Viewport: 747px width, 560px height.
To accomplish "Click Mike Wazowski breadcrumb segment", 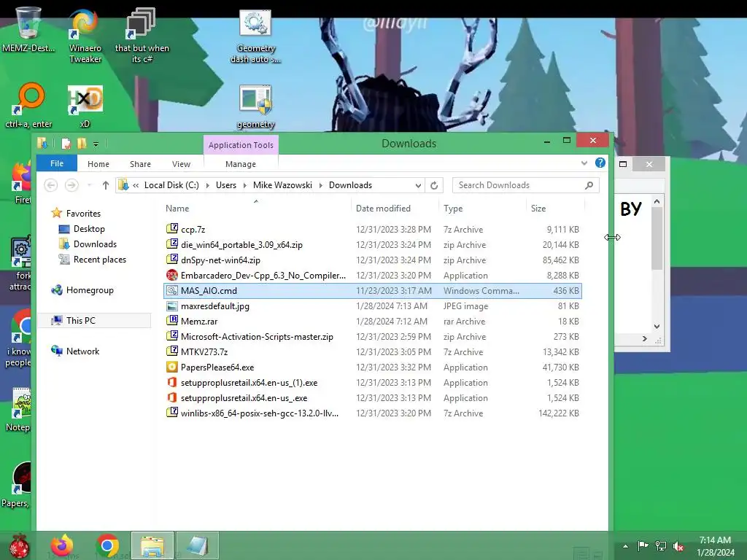I will (282, 185).
